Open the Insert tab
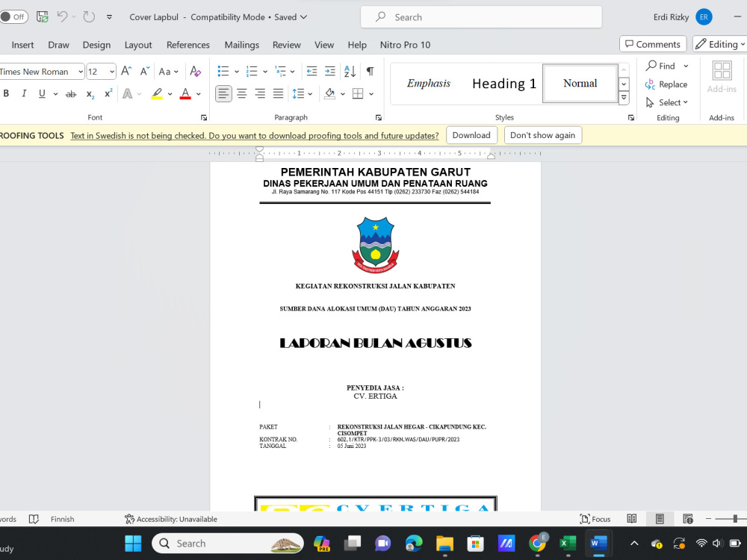The image size is (747, 560). coord(22,45)
